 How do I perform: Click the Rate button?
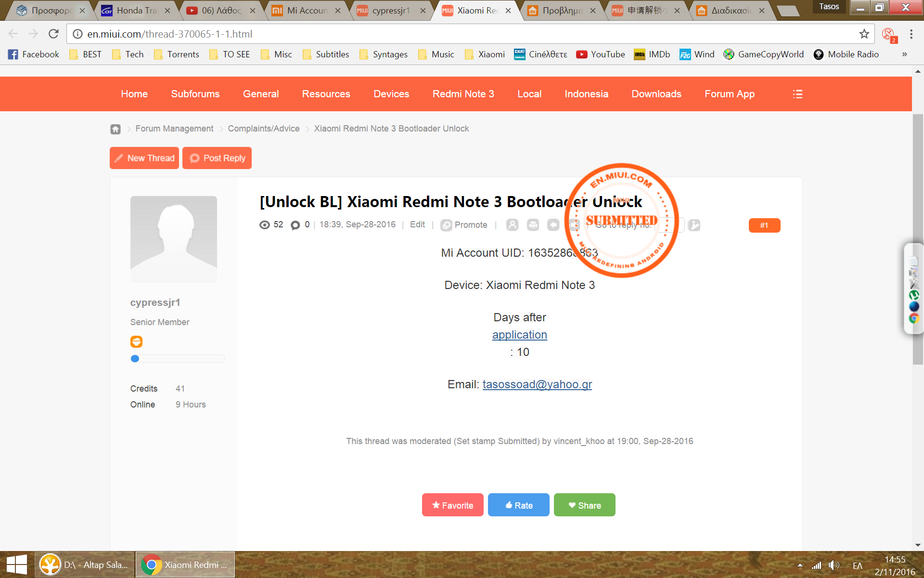pos(518,505)
